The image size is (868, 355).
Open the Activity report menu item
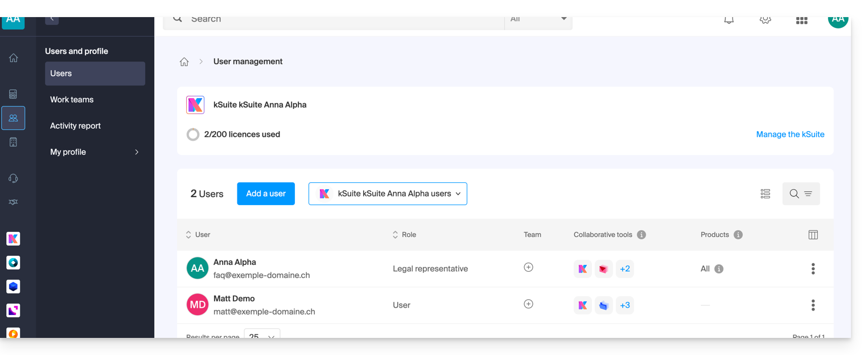[75, 126]
